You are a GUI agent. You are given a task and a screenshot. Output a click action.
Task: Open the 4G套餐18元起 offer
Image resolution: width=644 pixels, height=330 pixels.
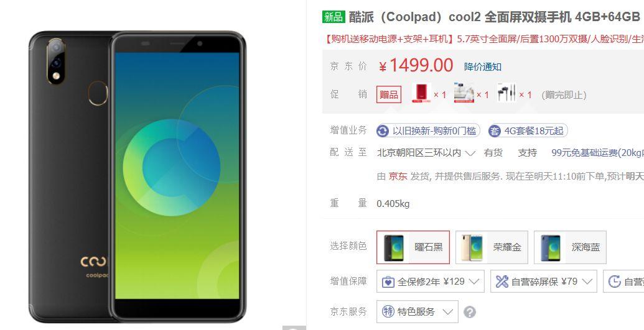pos(528,131)
